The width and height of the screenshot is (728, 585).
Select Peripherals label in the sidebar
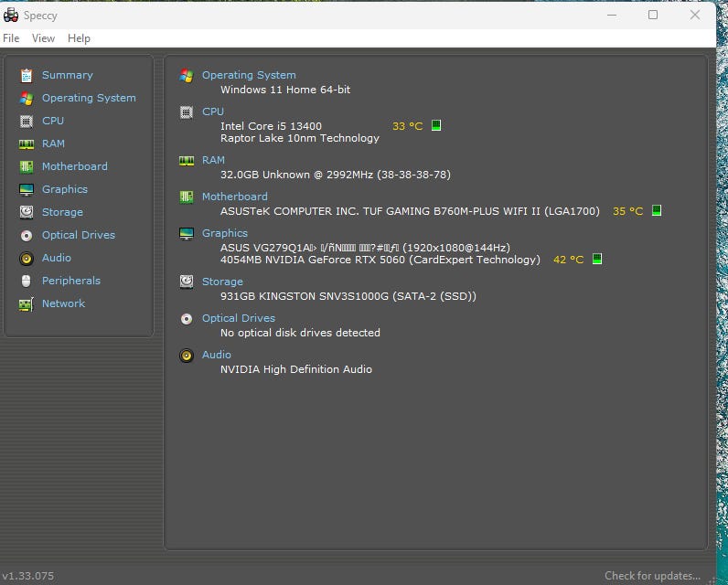tap(71, 281)
